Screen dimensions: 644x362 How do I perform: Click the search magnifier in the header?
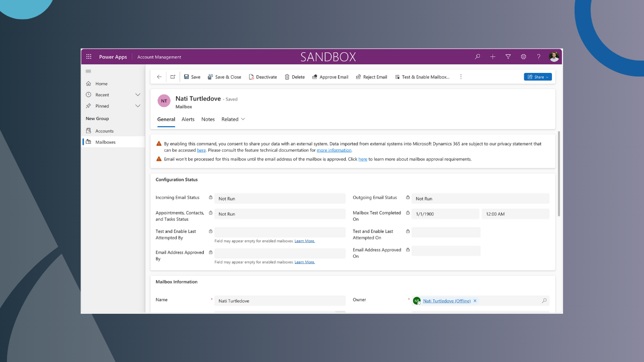coord(477,57)
